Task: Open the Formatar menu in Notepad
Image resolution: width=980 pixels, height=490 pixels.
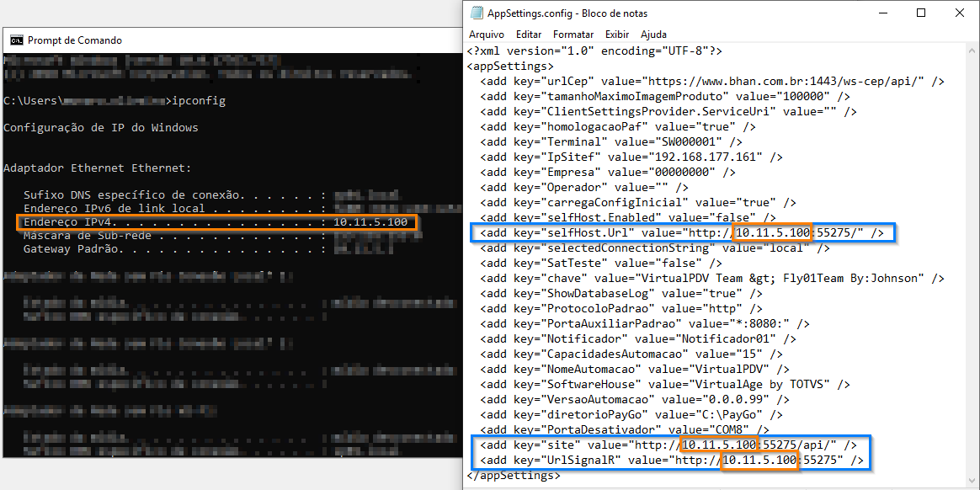Action: click(x=573, y=35)
